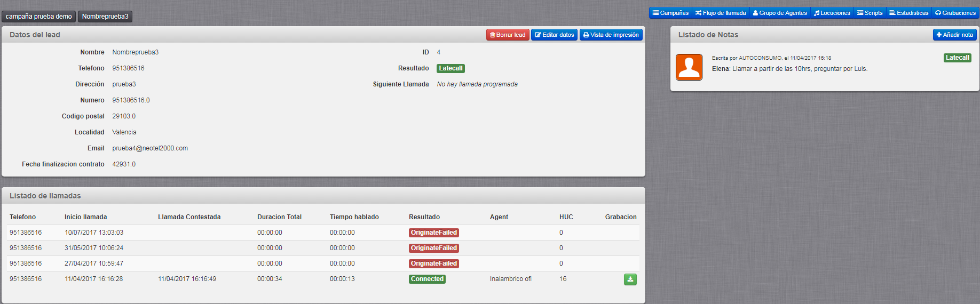Open the Locuciones section
The image size is (980, 304).
(x=832, y=13)
